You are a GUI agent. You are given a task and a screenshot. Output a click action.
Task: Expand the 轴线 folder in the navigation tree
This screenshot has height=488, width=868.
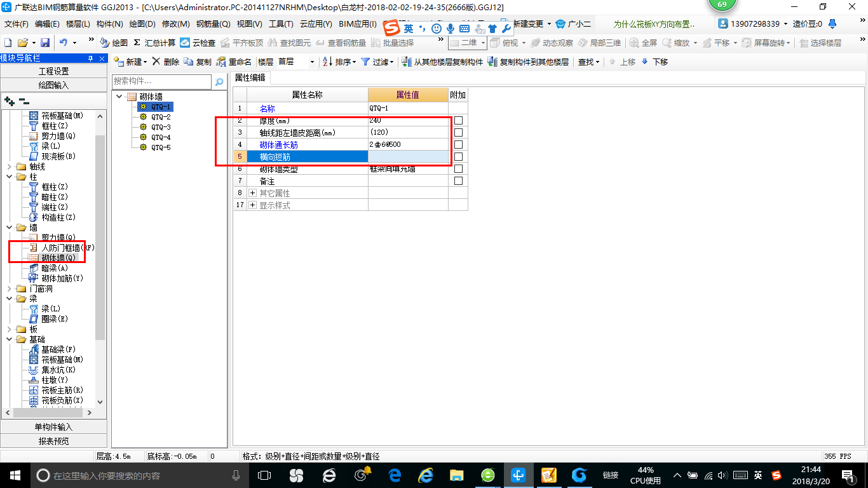[9, 166]
